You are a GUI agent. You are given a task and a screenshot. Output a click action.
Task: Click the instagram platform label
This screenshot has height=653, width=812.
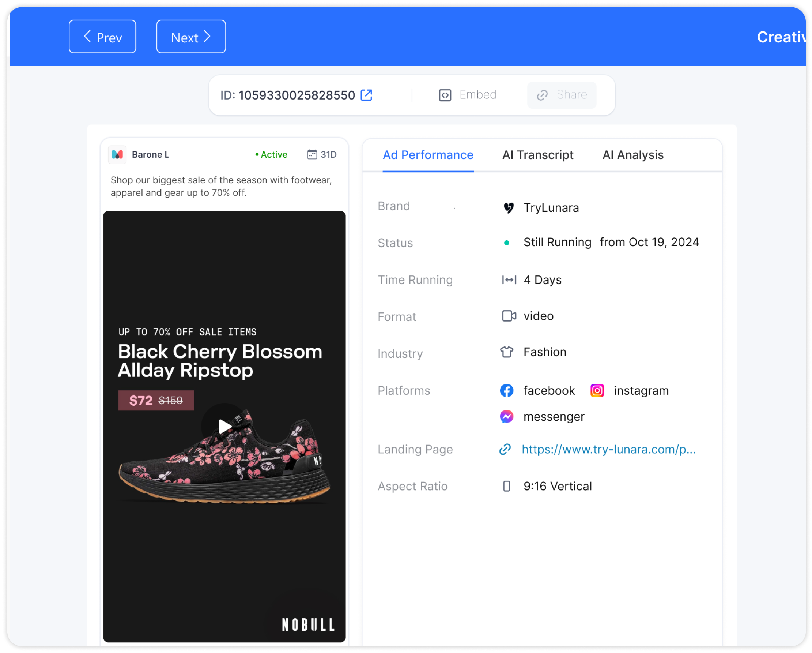(641, 391)
